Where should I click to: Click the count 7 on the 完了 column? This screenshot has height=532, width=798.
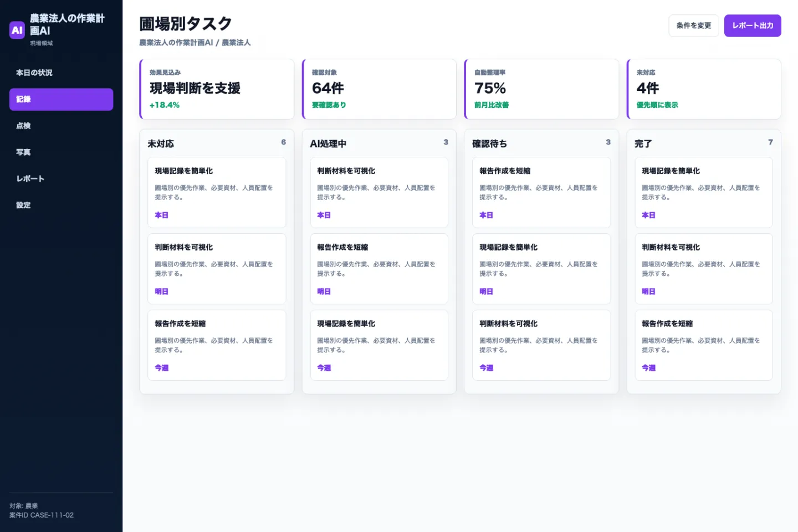pyautogui.click(x=770, y=142)
